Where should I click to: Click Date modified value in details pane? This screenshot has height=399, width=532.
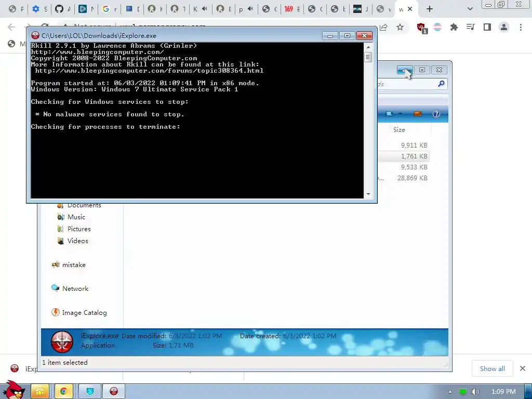point(195,336)
